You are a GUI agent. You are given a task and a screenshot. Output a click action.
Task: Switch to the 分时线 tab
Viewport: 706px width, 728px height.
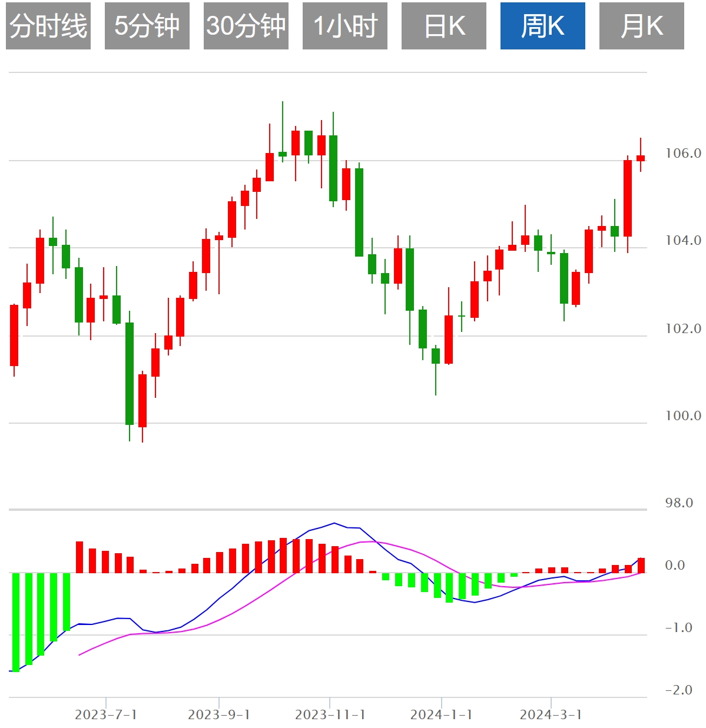[x=48, y=26]
